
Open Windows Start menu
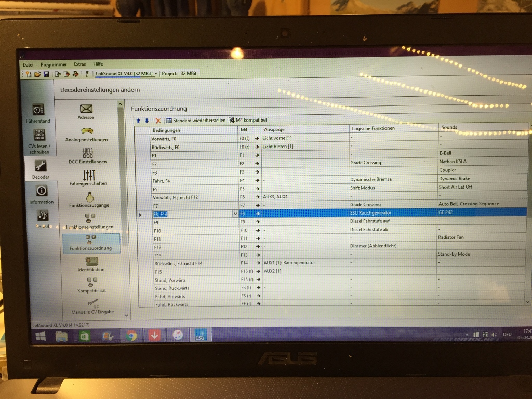point(41,336)
